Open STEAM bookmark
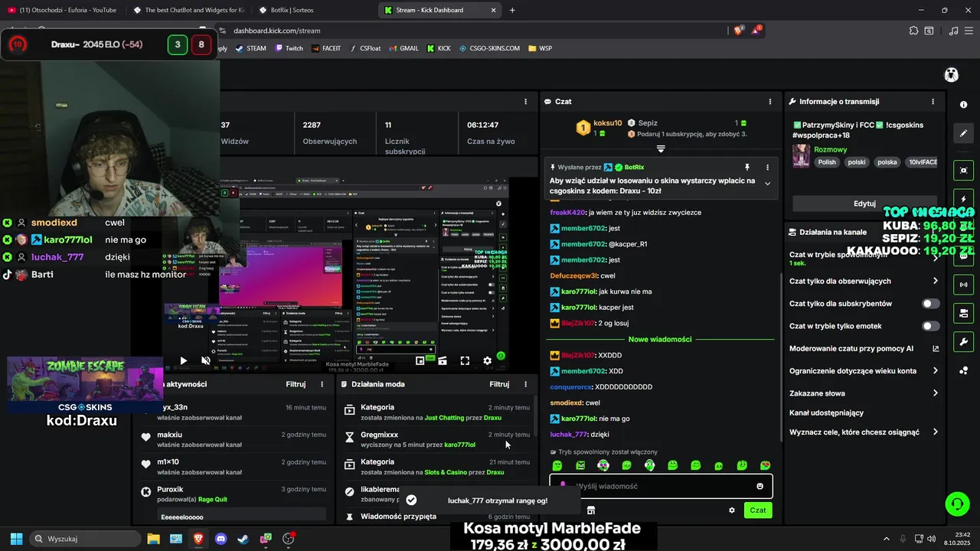Viewport: 980px width, 551px height. 250,48
